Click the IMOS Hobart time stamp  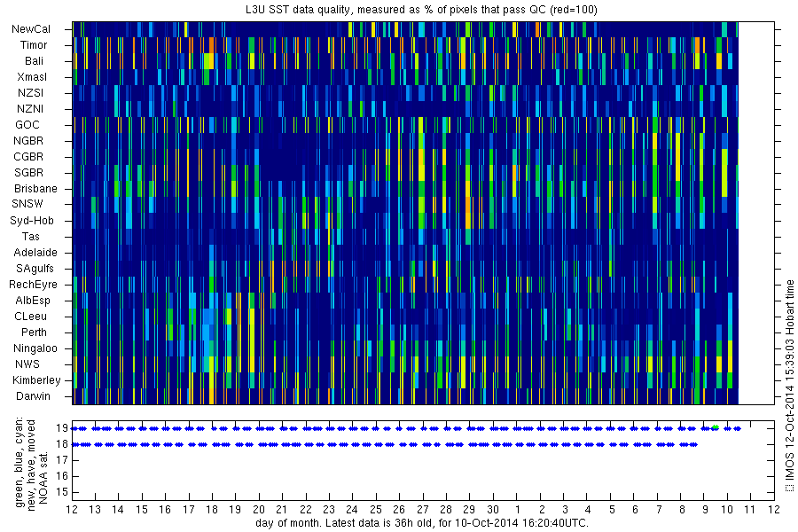coord(789,385)
